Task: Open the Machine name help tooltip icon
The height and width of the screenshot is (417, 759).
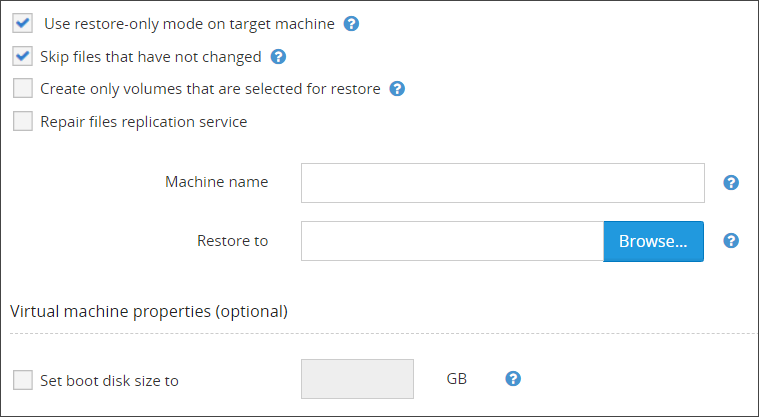Action: (731, 182)
